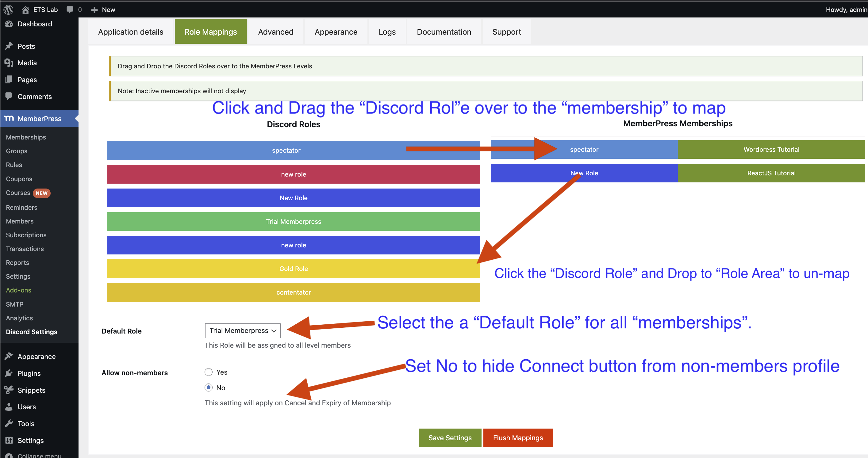Click the Users sidebar icon

pyautogui.click(x=10, y=406)
